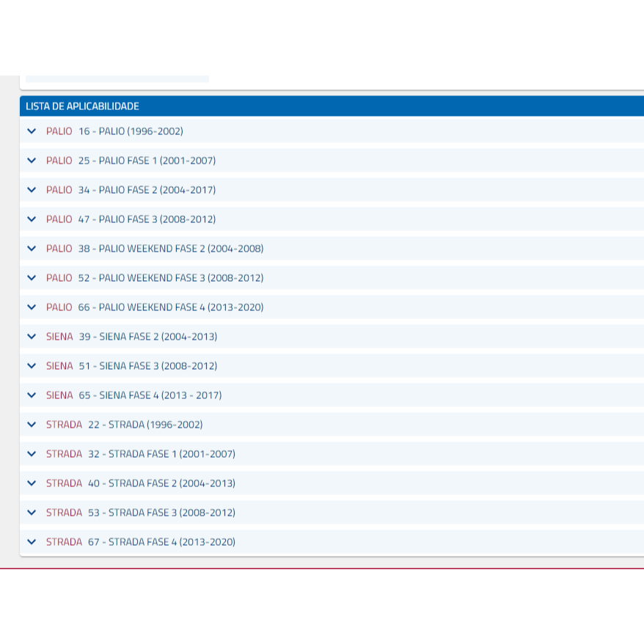The width and height of the screenshot is (644, 644).
Task: Expand chevron for STRADA FASE 1 (2001-2007)
Action: pos(32,454)
